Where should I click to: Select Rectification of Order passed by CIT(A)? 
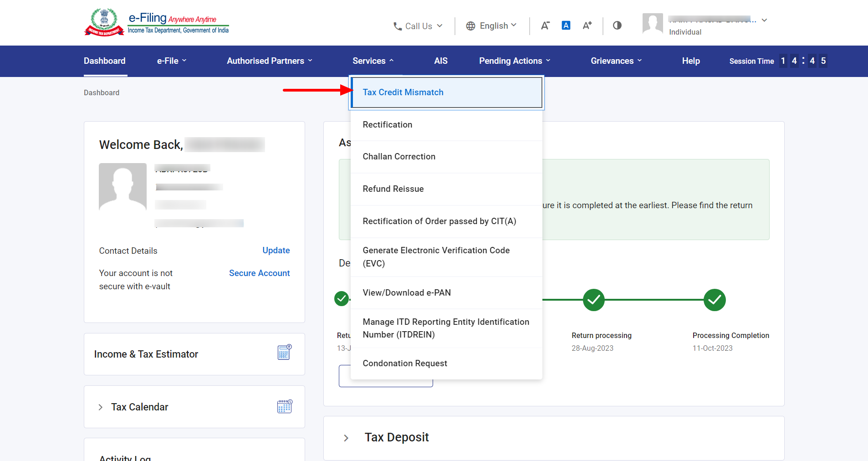pyautogui.click(x=447, y=221)
